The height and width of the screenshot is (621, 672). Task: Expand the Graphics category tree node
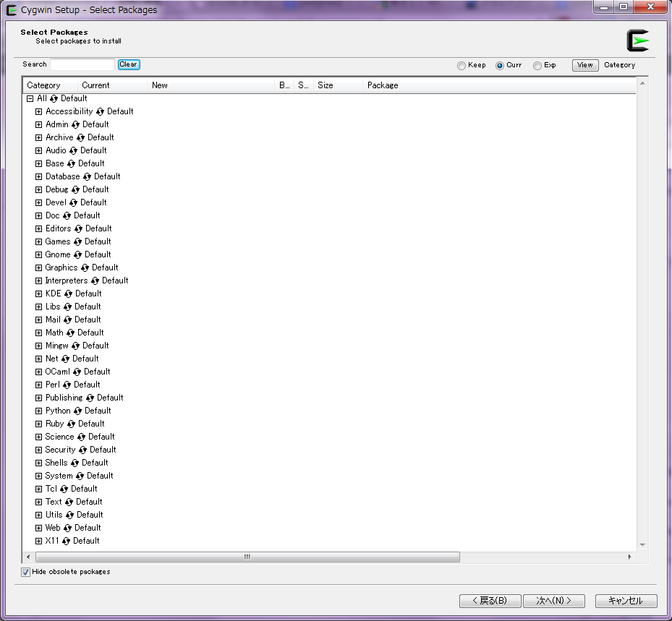(x=39, y=268)
